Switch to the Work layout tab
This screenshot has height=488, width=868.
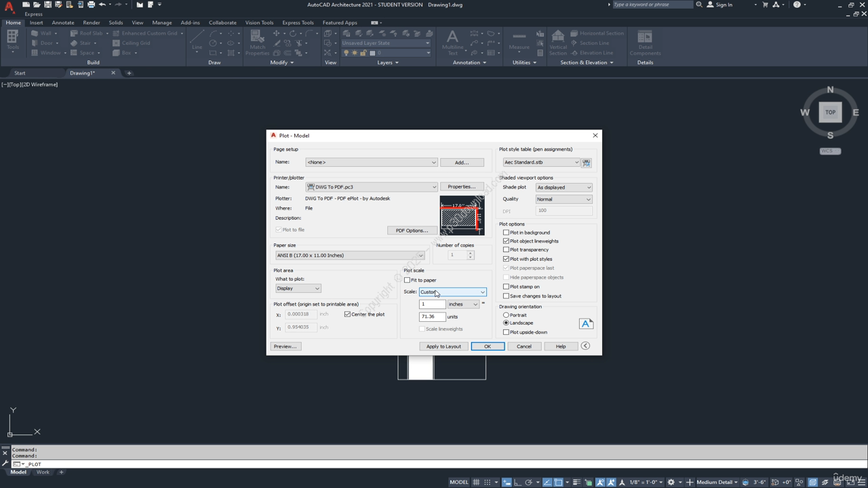coord(43,472)
